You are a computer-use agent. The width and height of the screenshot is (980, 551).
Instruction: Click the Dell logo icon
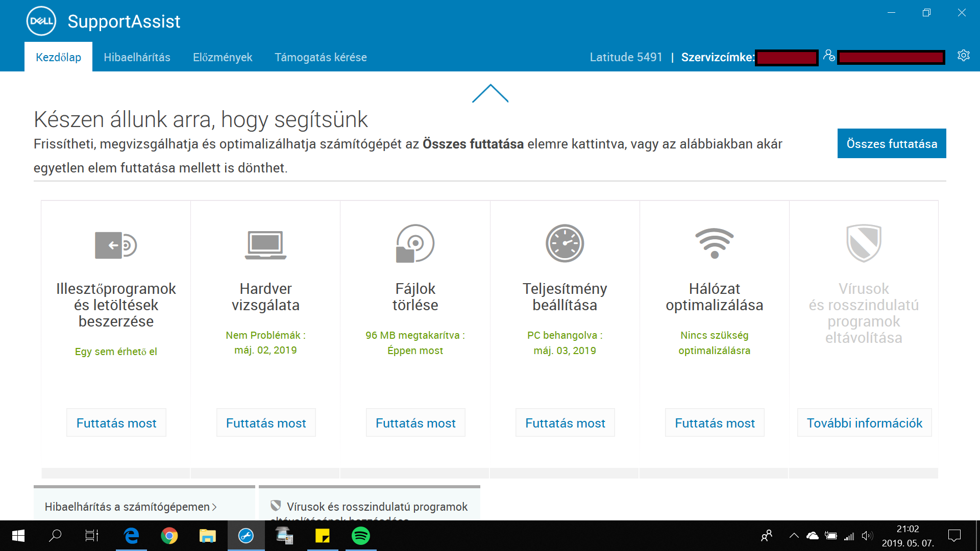pyautogui.click(x=41, y=21)
